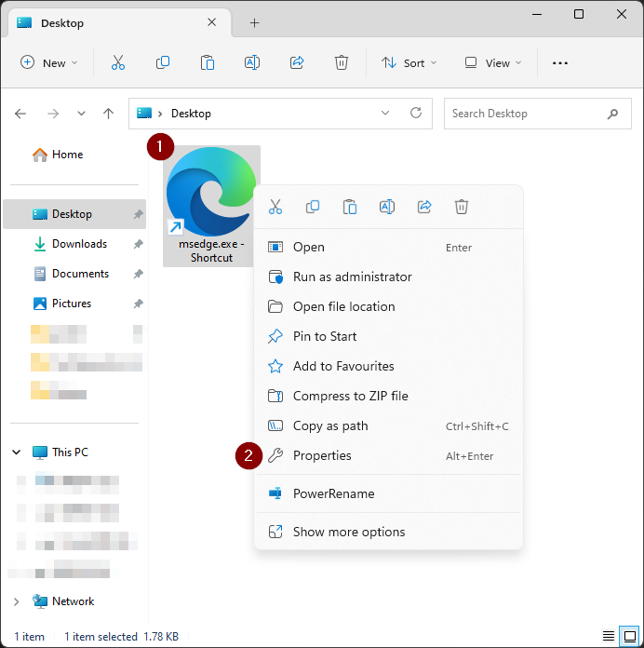Click the search magnifier icon
Viewport: 644px width, 648px height.
(x=612, y=114)
